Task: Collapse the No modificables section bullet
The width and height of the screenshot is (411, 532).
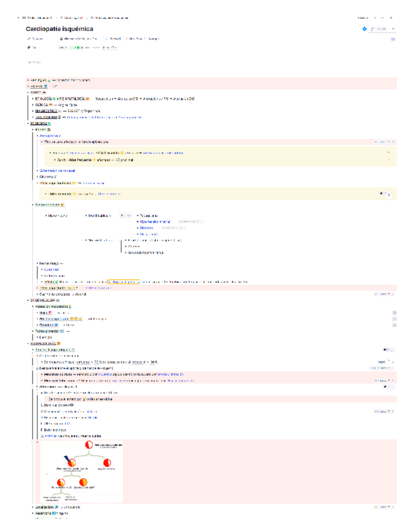Action: 85,240
